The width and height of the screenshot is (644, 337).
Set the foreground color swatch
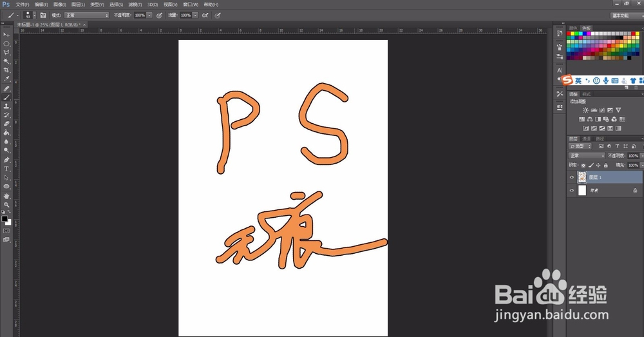pos(4,218)
